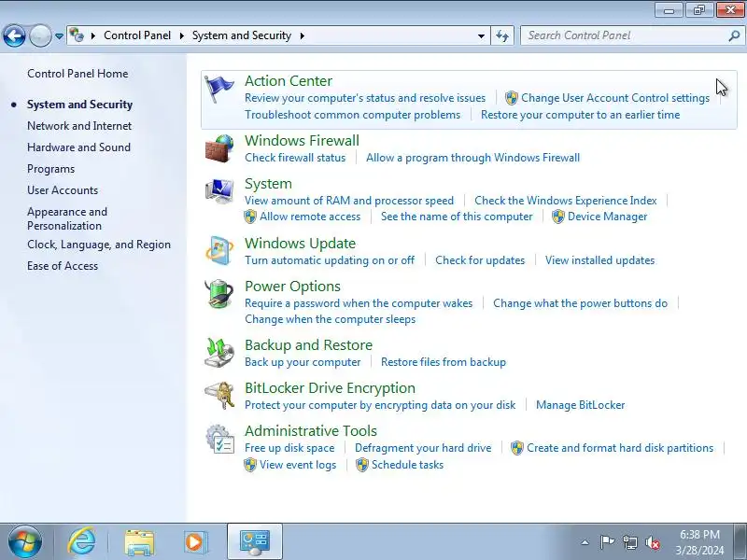Click the Back navigation arrow button
This screenshot has height=560, width=747.
tap(14, 35)
